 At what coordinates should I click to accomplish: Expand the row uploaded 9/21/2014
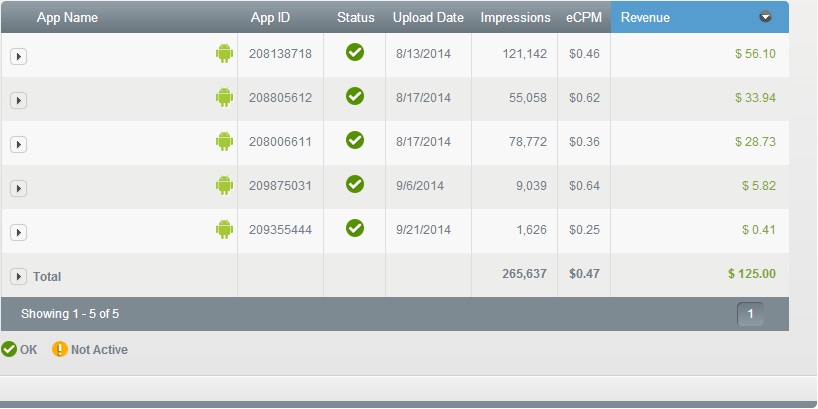pyautogui.click(x=18, y=232)
